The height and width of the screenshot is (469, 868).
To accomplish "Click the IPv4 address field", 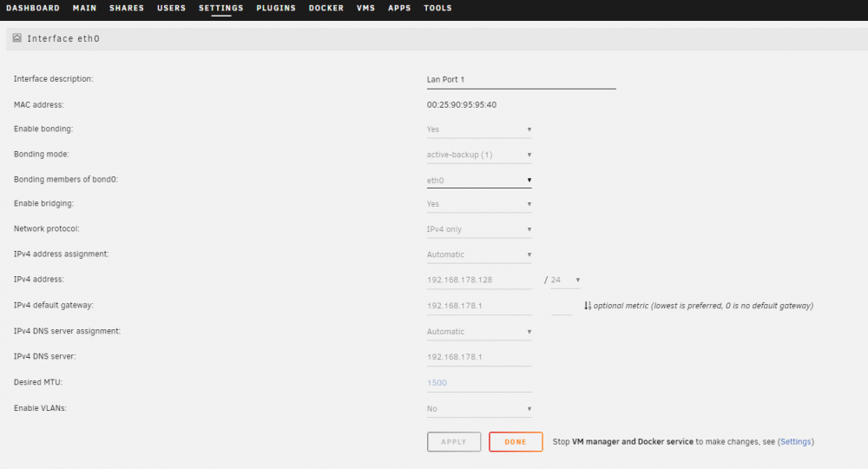I will coord(479,281).
